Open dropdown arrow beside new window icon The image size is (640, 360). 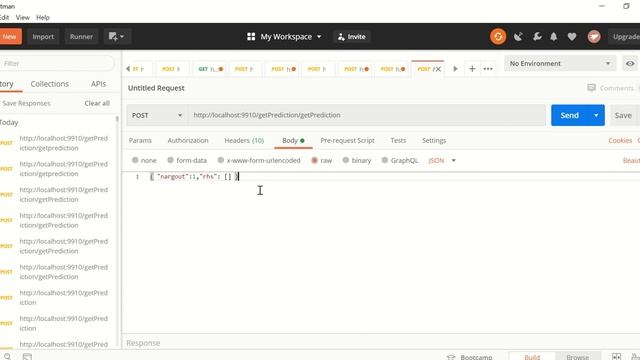click(122, 37)
